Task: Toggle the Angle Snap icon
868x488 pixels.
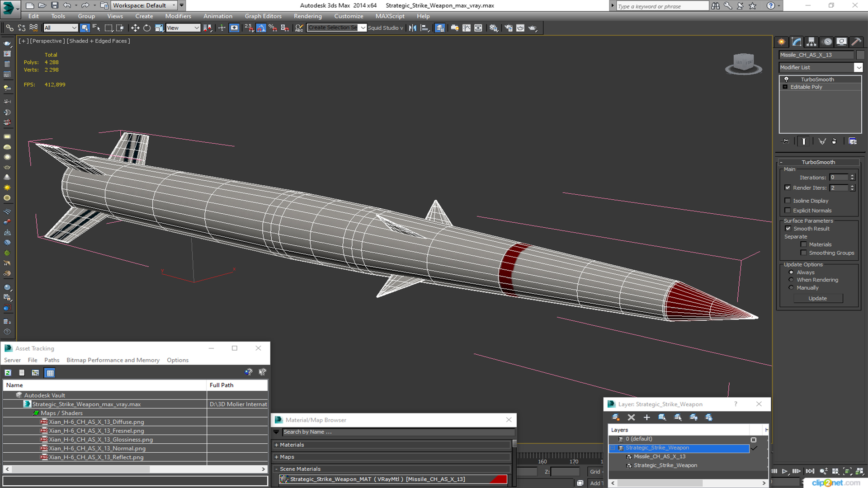Action: [x=261, y=28]
